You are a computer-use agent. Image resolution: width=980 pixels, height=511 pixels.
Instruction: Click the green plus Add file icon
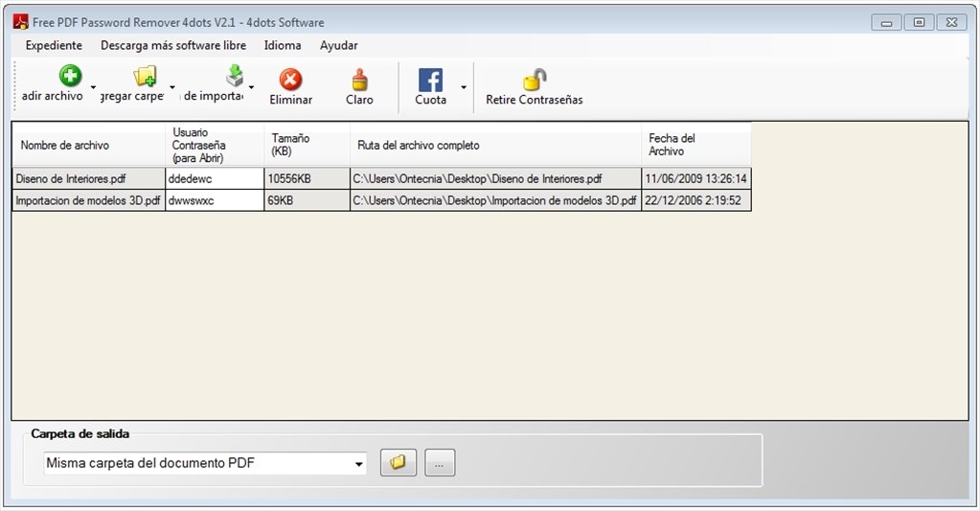(70, 76)
